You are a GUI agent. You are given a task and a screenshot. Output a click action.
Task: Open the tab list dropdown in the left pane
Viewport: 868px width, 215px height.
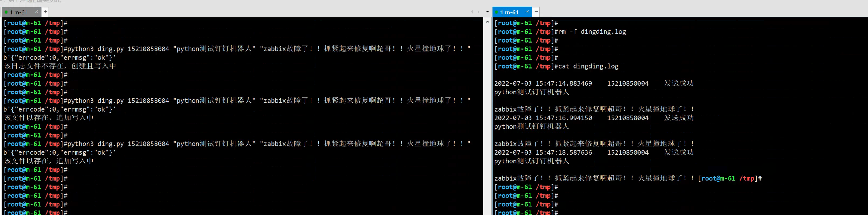[487, 12]
